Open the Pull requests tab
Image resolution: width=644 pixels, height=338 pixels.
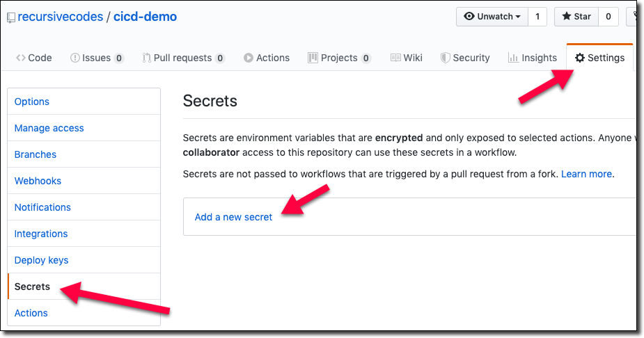coord(183,58)
